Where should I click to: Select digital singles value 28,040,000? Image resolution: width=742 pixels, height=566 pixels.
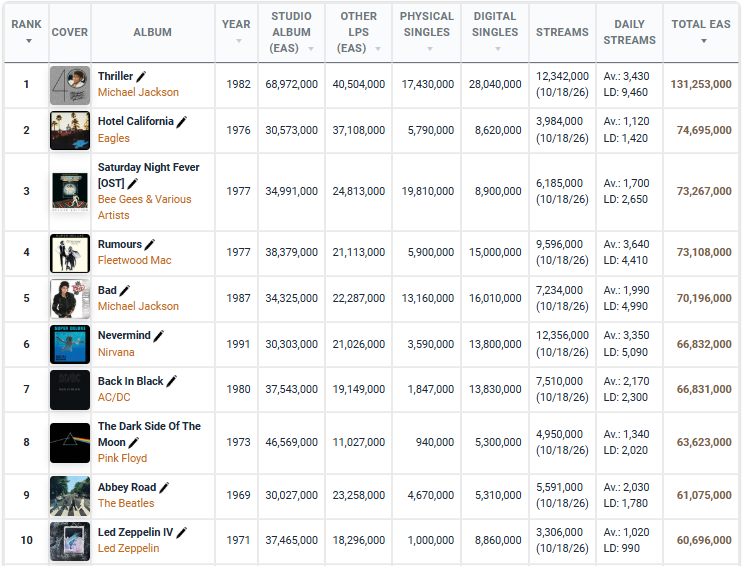[x=495, y=84]
